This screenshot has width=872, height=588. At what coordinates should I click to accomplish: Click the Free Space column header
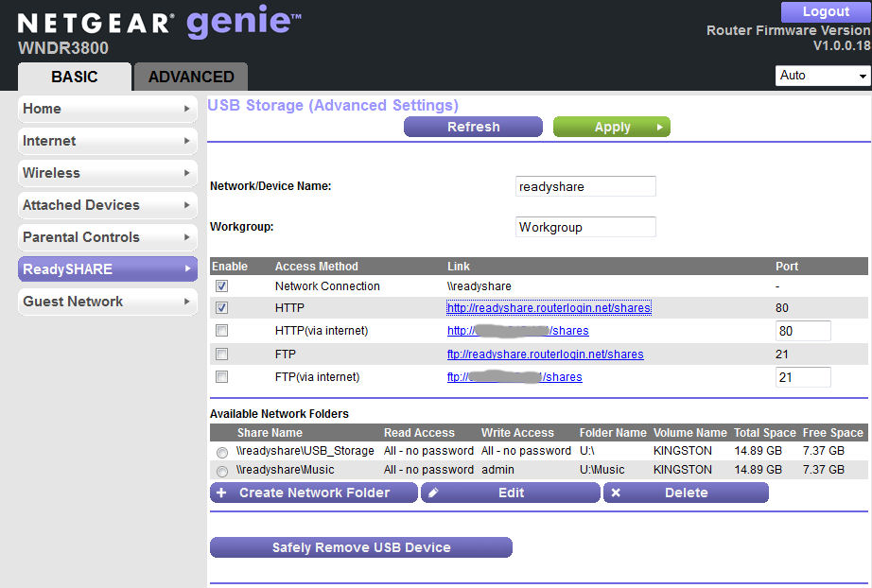point(833,433)
